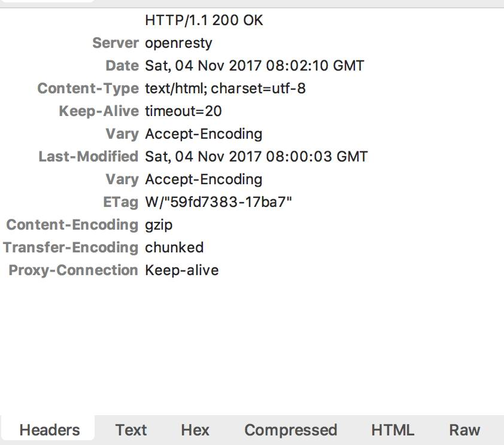Select the Last-Modified header name
Viewport: 504px width, 445px height.
(89, 157)
